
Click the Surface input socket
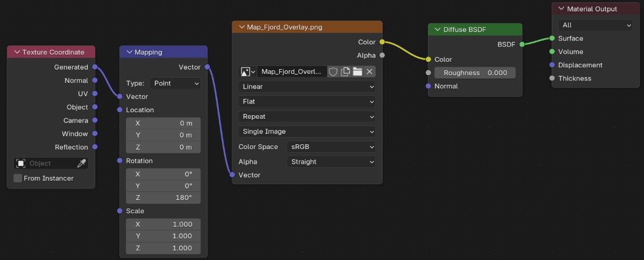(x=552, y=38)
